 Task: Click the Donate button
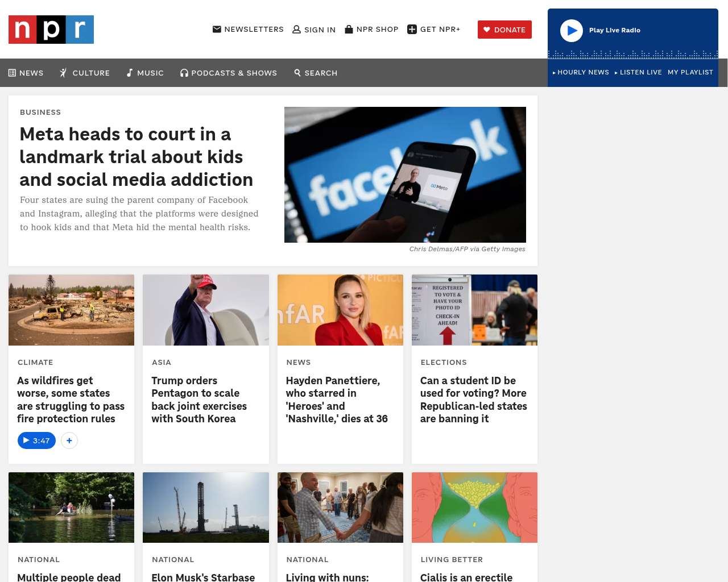tap(504, 30)
